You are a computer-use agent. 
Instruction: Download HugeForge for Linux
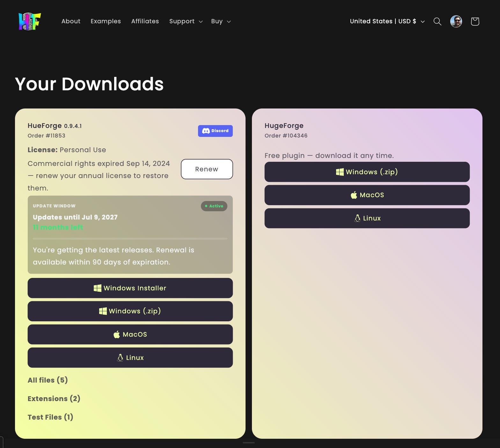(367, 218)
